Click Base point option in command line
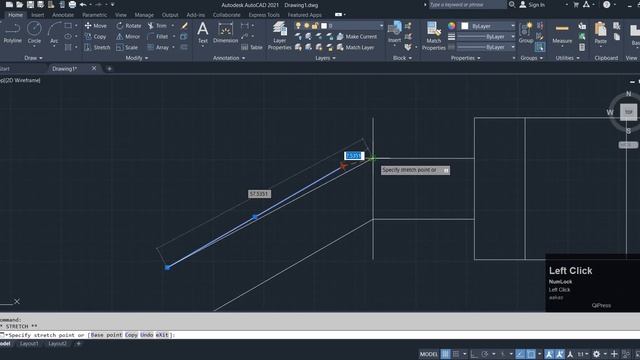The height and width of the screenshot is (360, 640). pos(106,335)
